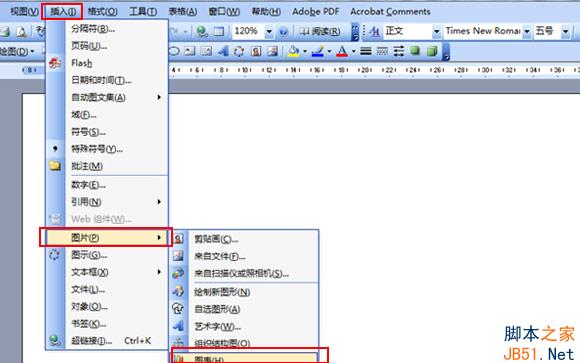Expand the standard toolbar options handle
The image size is (580, 363).
(355, 32)
